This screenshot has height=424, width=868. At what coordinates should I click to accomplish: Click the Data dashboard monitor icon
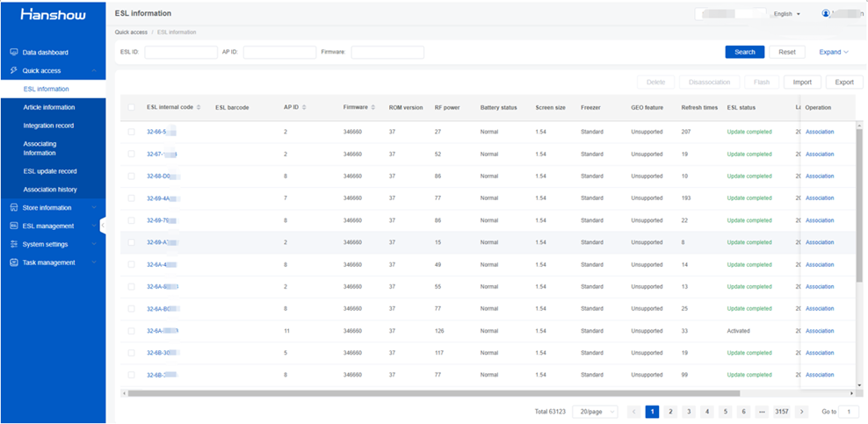click(x=14, y=53)
